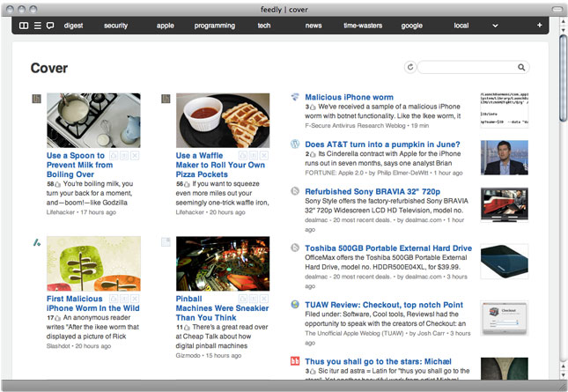Open the 'Malicious iPhone worm' headline
568x392 pixels.
(349, 97)
